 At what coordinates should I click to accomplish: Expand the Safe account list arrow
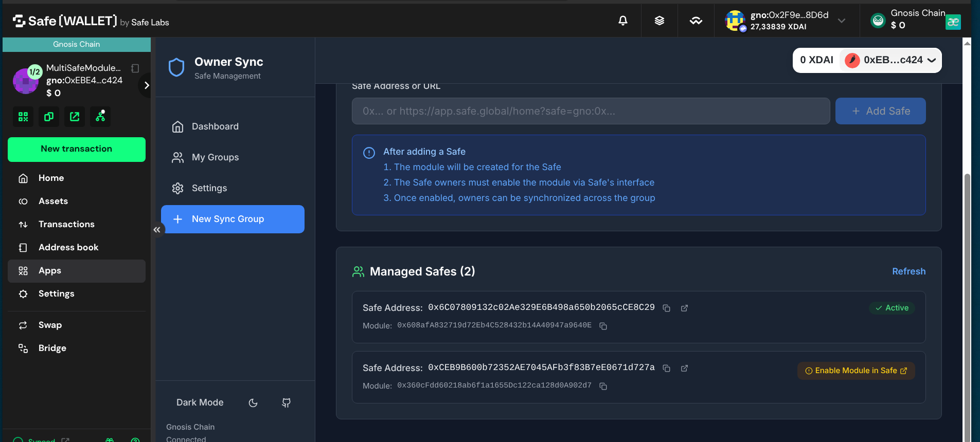(x=146, y=85)
